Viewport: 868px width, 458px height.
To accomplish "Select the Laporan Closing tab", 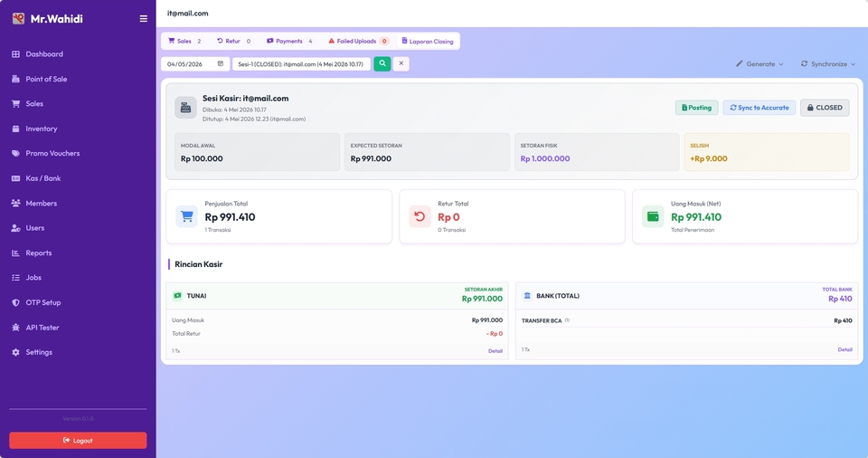I will point(428,41).
